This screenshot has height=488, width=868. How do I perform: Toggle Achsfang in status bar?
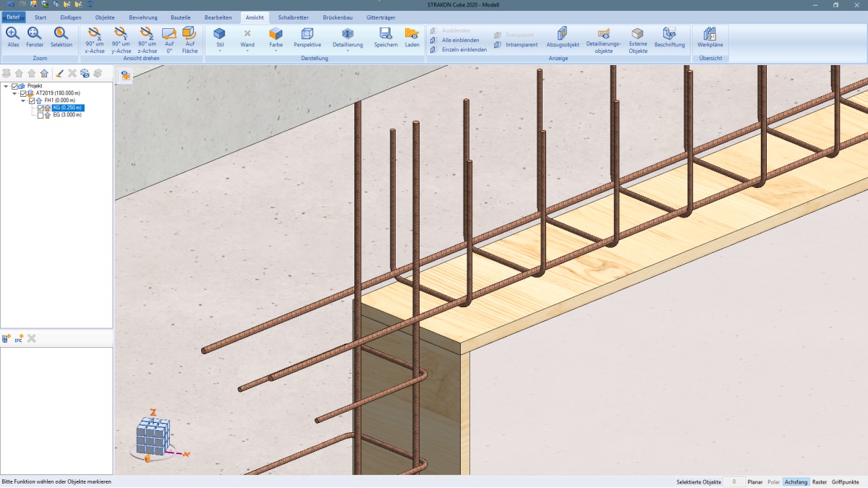(796, 481)
